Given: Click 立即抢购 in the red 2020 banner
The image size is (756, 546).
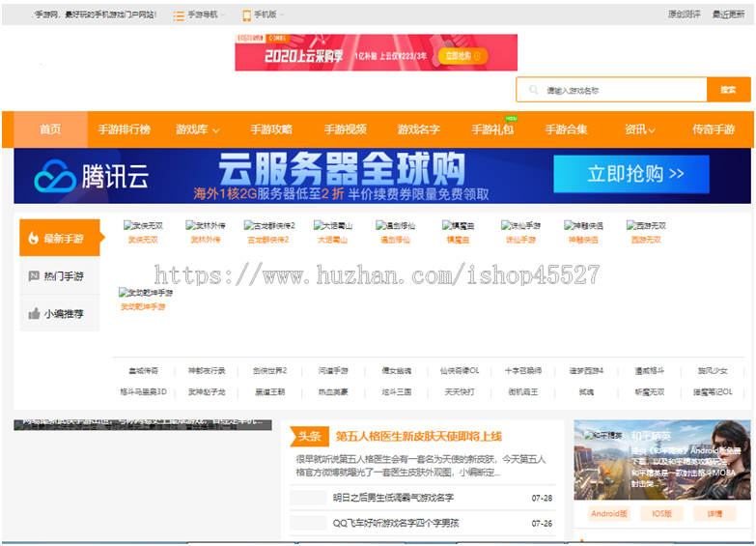Looking at the screenshot, I should coord(462,56).
